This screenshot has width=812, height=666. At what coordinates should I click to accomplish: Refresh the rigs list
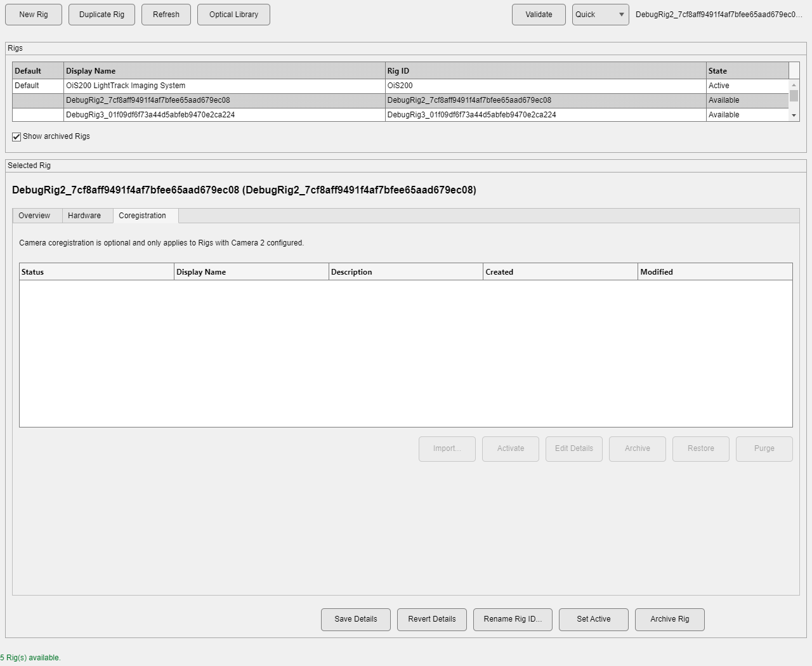(166, 15)
